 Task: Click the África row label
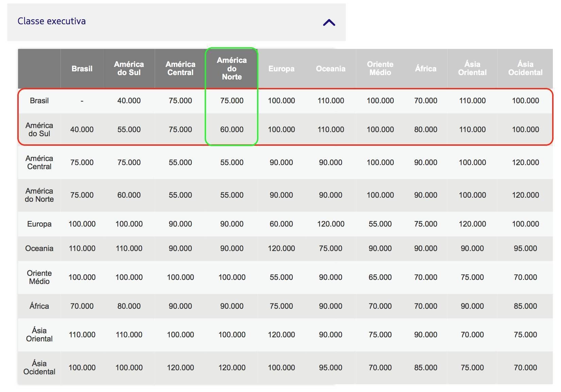(x=39, y=306)
